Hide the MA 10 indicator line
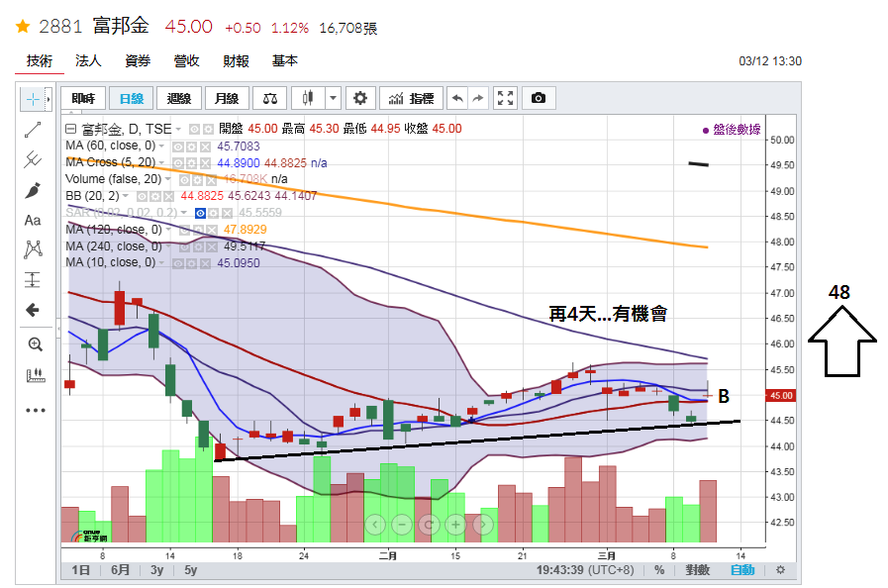888x588 pixels. click(178, 263)
